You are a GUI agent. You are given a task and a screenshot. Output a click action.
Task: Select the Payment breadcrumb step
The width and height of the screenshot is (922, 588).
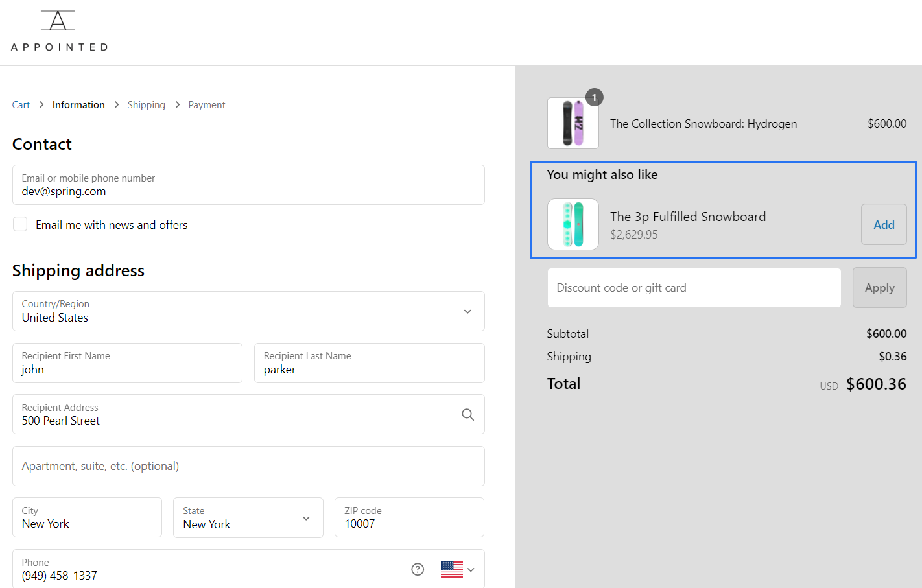pyautogui.click(x=206, y=104)
